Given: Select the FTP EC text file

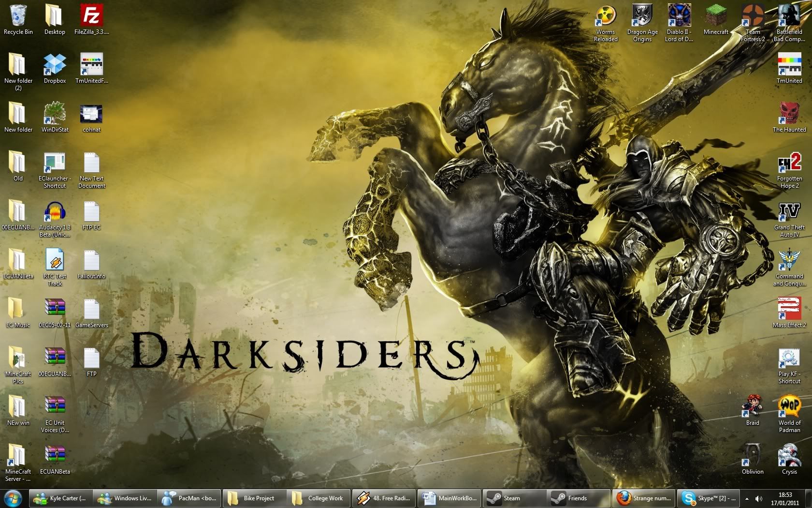Looking at the screenshot, I should (x=91, y=215).
